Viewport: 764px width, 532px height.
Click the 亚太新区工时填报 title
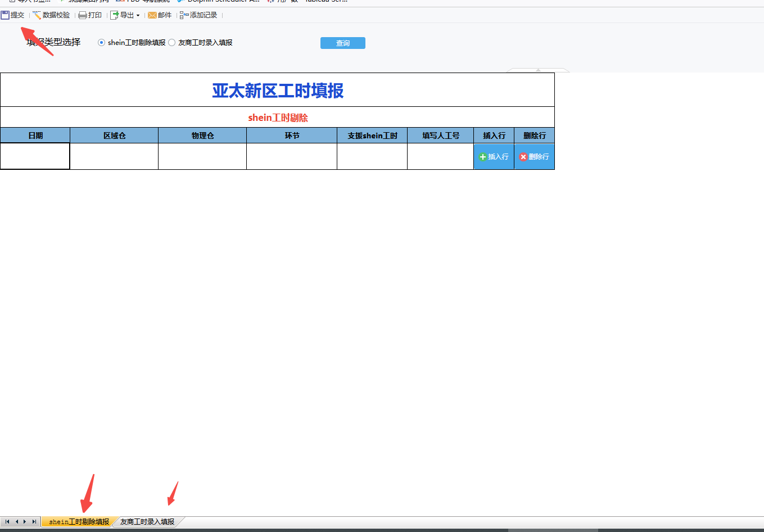pyautogui.click(x=278, y=91)
